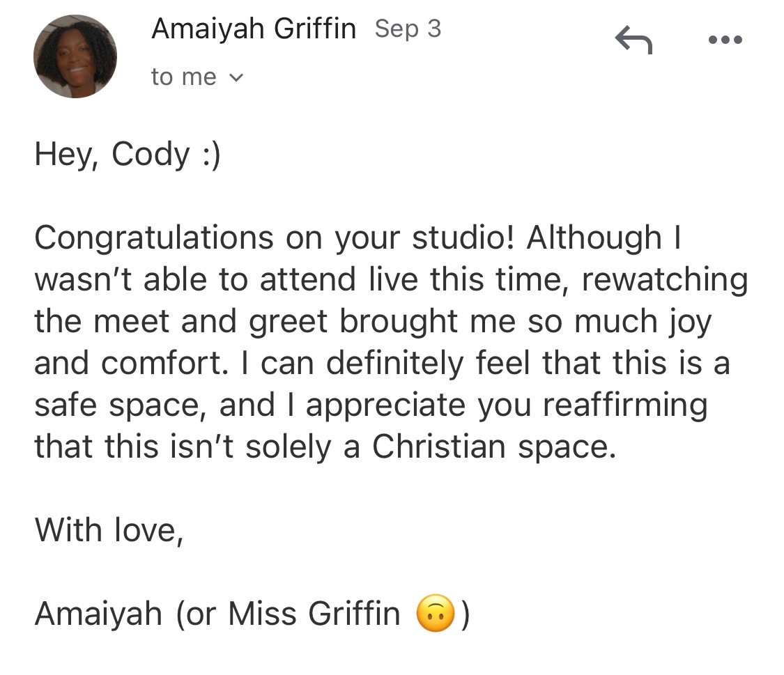Click the 'With love,' closing line

[109, 530]
